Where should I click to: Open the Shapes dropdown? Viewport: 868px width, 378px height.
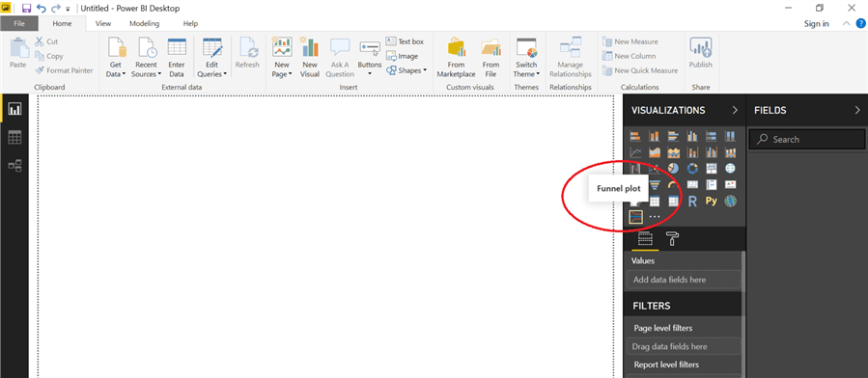point(406,70)
